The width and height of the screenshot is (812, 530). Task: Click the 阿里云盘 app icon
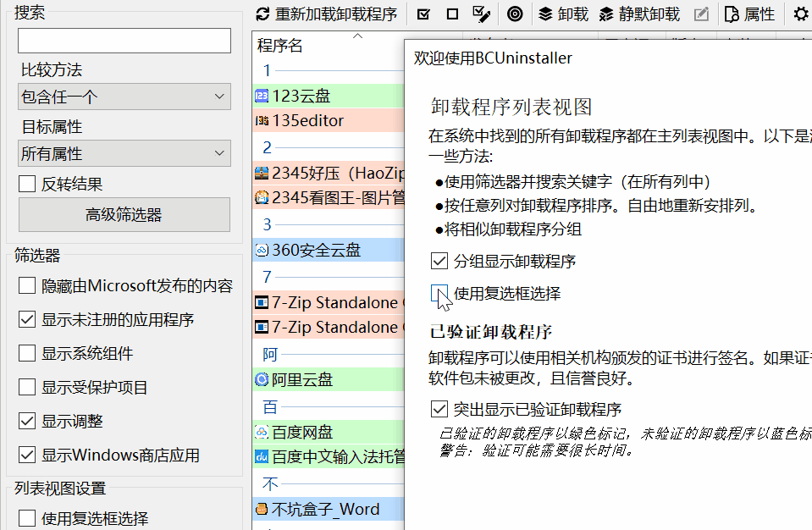pyautogui.click(x=262, y=380)
